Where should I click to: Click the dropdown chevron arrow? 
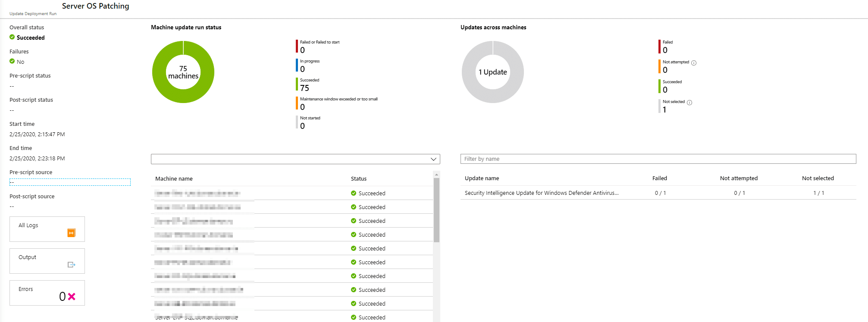[433, 159]
